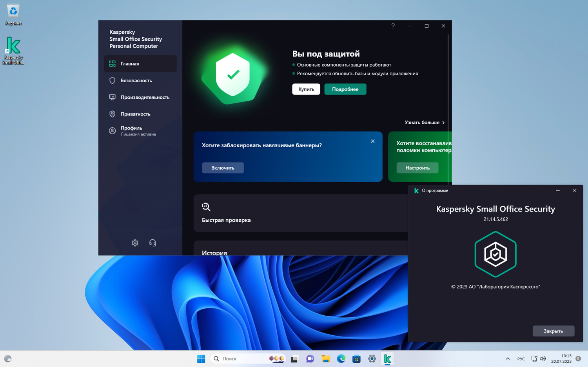Switch to the Производительность section

[x=140, y=97]
